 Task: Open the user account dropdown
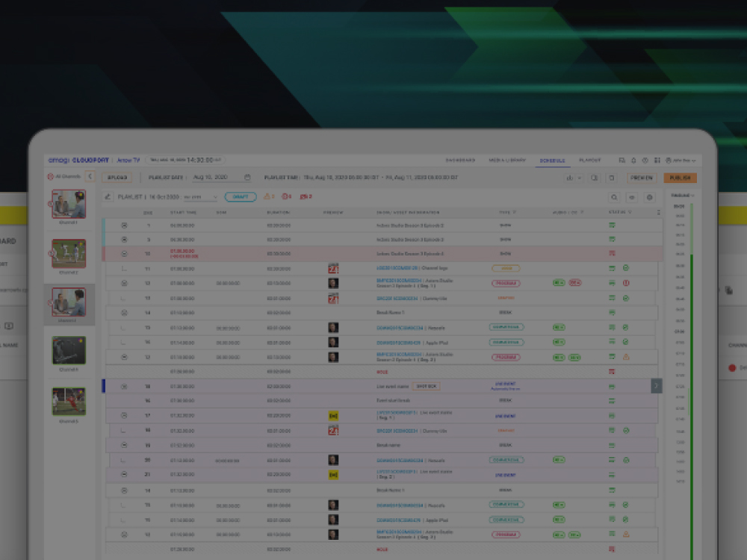coord(681,161)
